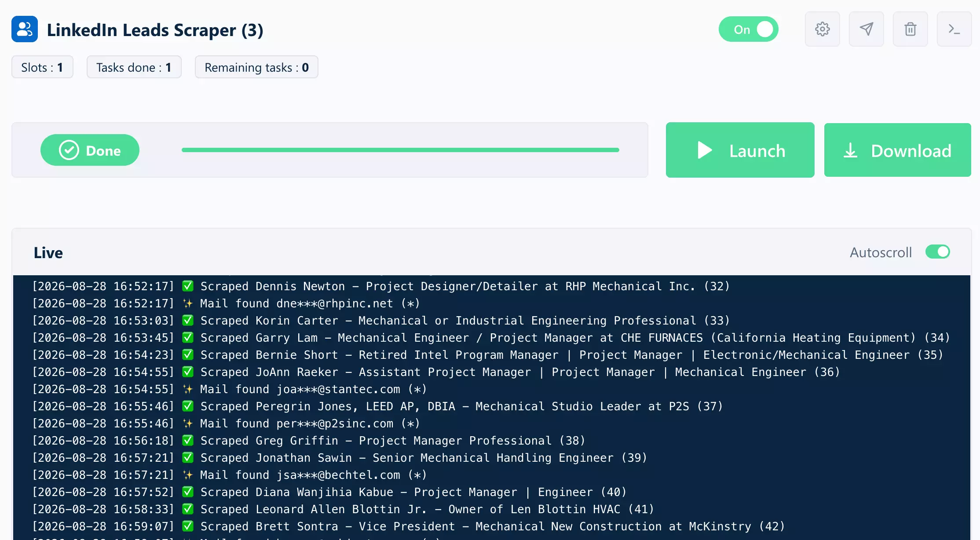Click the sparkle icon on the stantec.com row
This screenshot has height=540, width=980.
188,389
